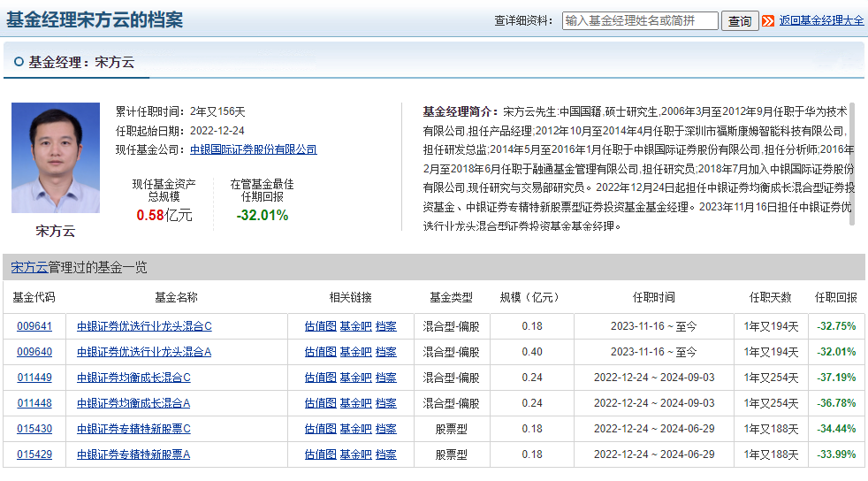Click the orange arrow icon beside 返回基金经理大全
The image size is (868, 481).
[768, 21]
